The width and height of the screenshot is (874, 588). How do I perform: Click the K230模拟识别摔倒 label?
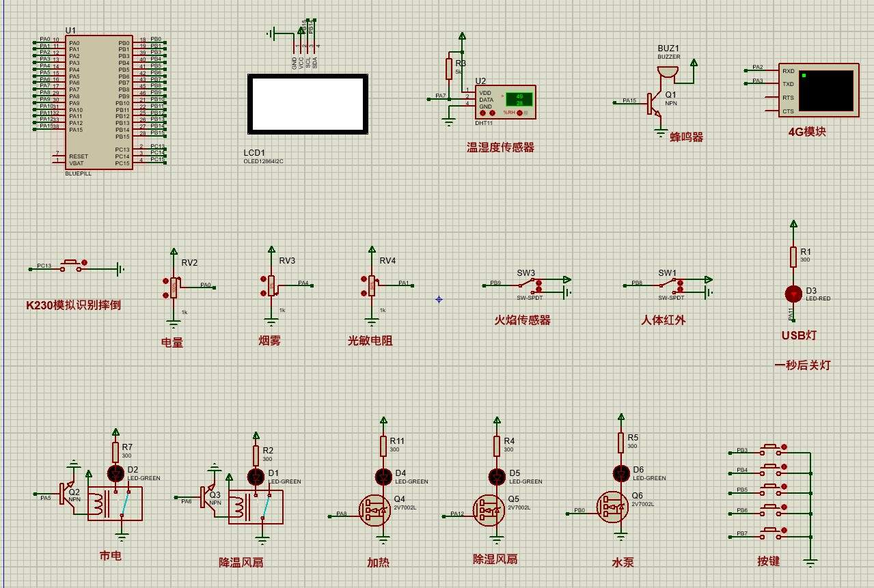click(x=73, y=305)
